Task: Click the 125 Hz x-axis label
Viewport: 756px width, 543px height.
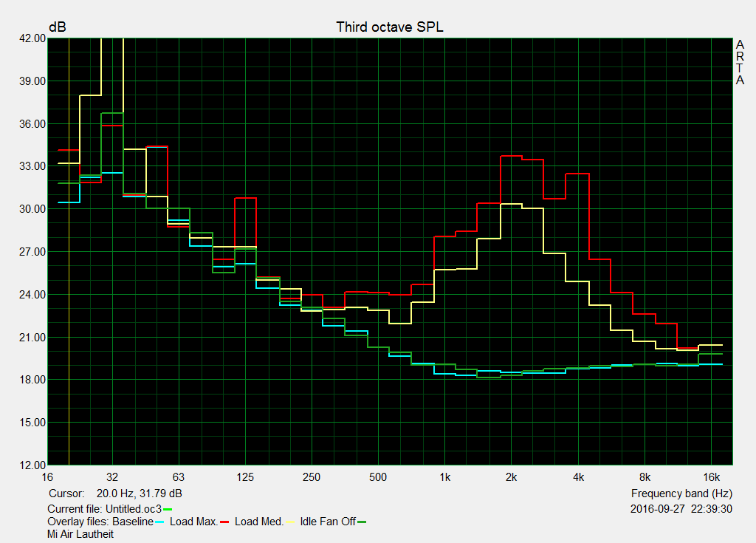Action: click(x=245, y=477)
